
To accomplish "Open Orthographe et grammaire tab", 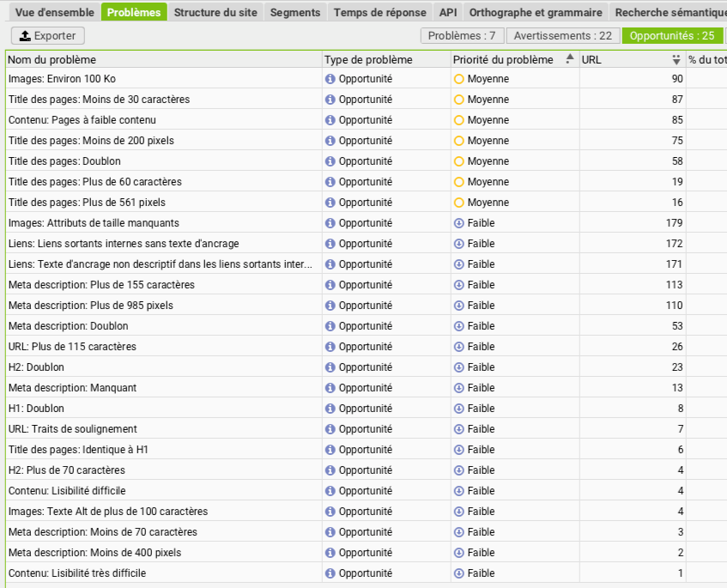I will pyautogui.click(x=536, y=12).
